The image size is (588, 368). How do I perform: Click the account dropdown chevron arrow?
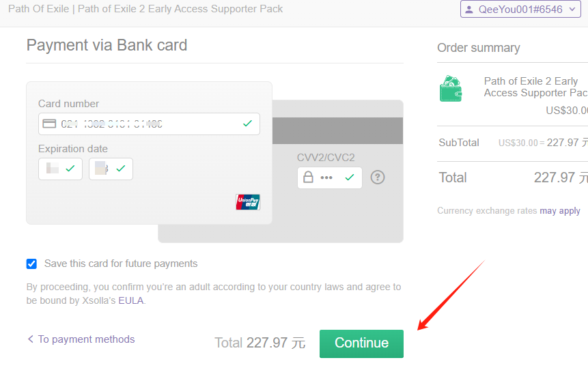click(x=572, y=10)
